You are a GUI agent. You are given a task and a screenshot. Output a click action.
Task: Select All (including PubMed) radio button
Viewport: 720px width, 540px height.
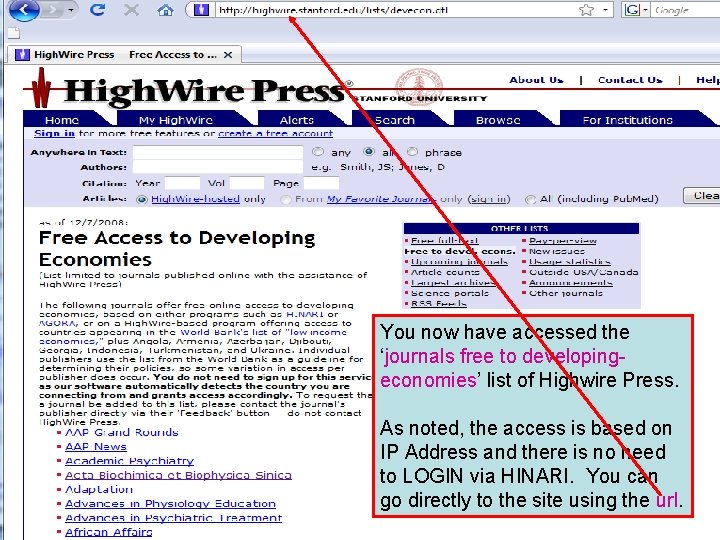[x=530, y=199]
